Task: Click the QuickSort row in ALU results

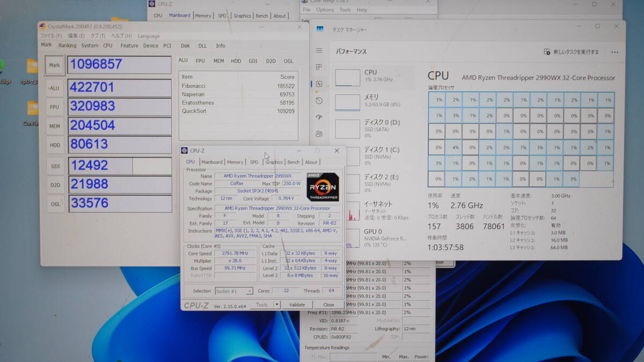Action: click(x=238, y=111)
